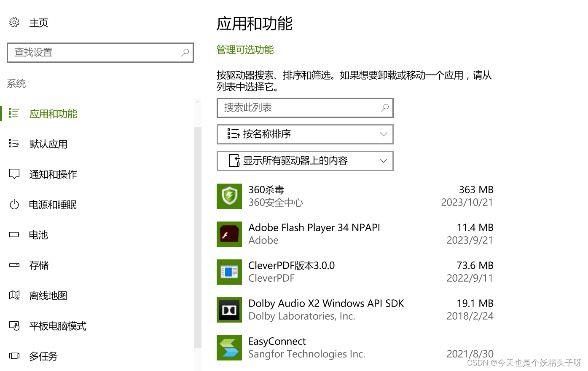Open the 按名称排序 sort dropdown

point(305,134)
